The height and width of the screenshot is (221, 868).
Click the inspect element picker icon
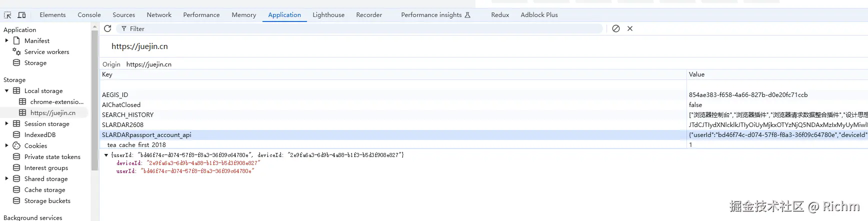(7, 15)
